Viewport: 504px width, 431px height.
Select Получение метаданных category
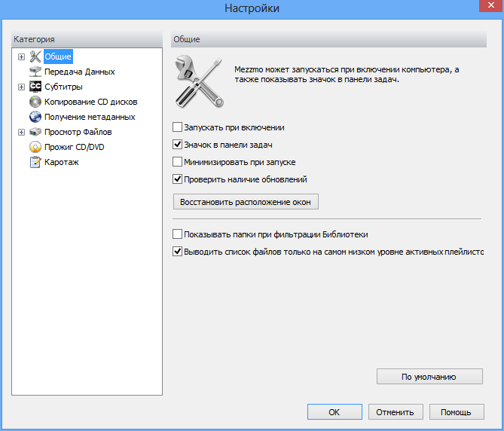click(90, 117)
